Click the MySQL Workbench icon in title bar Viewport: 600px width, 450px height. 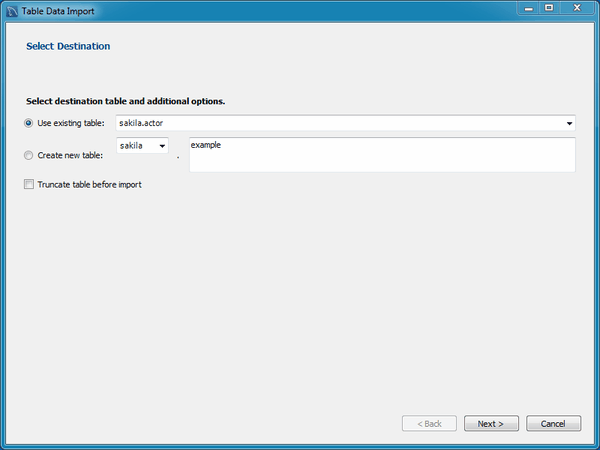[12, 10]
